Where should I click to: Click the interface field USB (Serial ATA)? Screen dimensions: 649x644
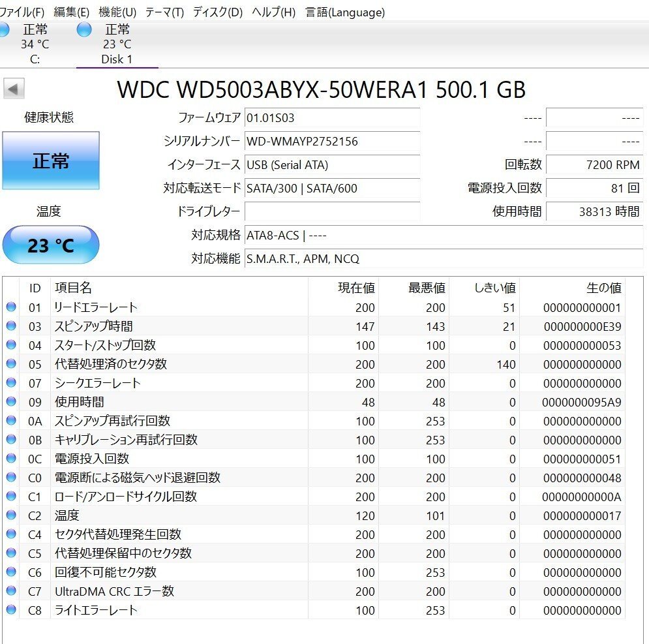tap(333, 165)
